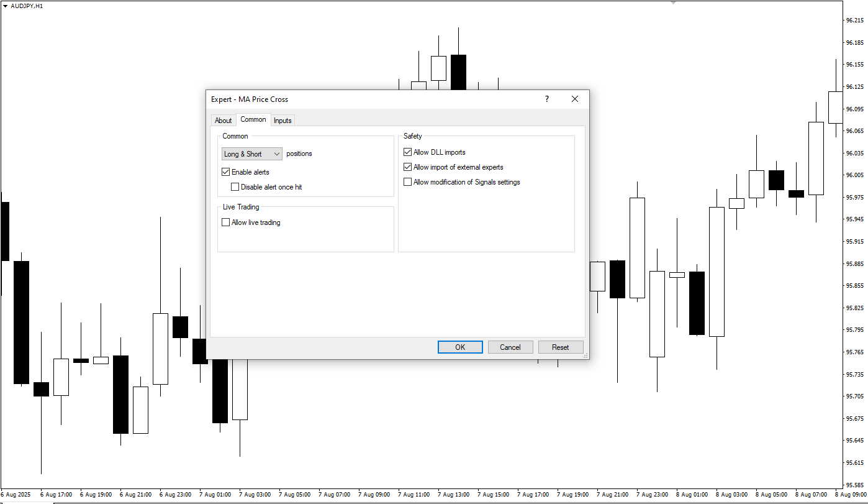Uncheck Allow DLL imports
The image size is (868, 504).
407,152
